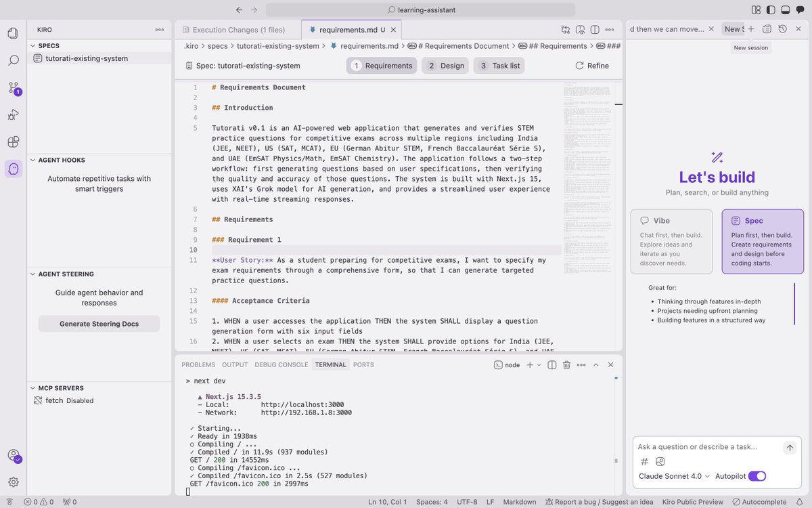The width and height of the screenshot is (812, 508).
Task: Go back with the navigation arrow
Action: coord(239,10)
